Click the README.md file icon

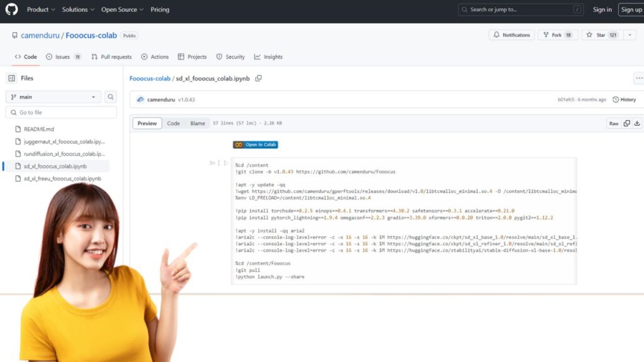[x=18, y=129]
